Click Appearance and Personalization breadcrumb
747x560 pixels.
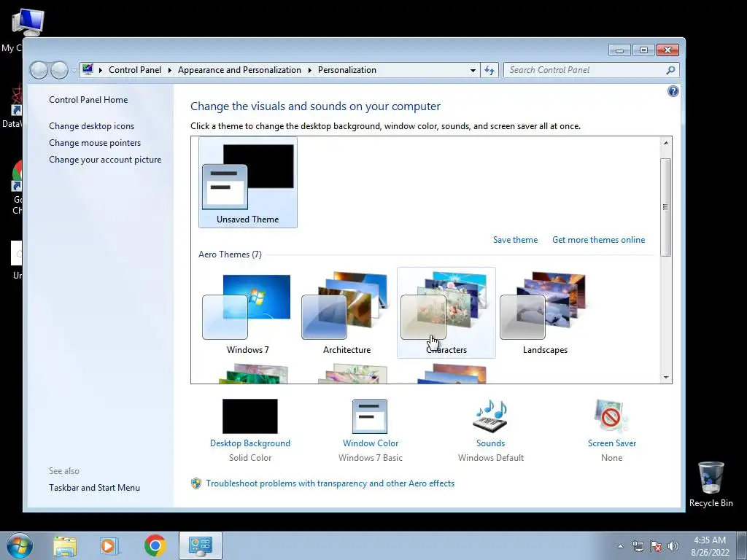coord(239,70)
